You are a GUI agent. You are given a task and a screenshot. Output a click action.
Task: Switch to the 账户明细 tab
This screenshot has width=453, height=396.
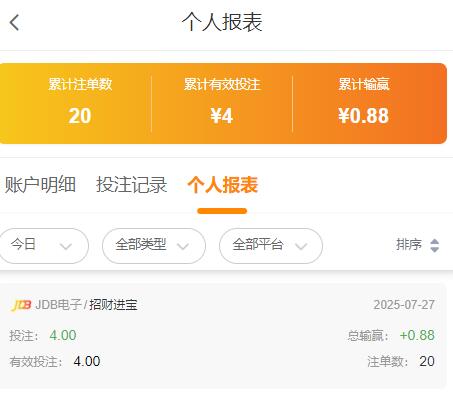tap(40, 184)
